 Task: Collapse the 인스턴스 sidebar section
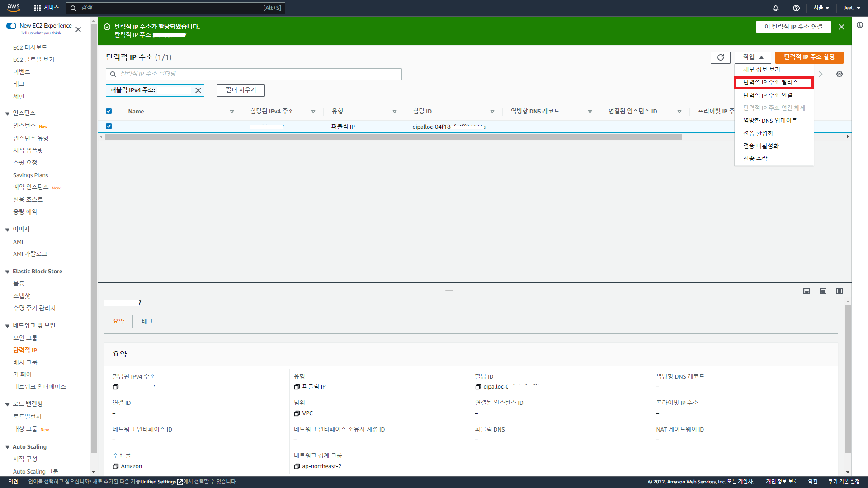[8, 113]
